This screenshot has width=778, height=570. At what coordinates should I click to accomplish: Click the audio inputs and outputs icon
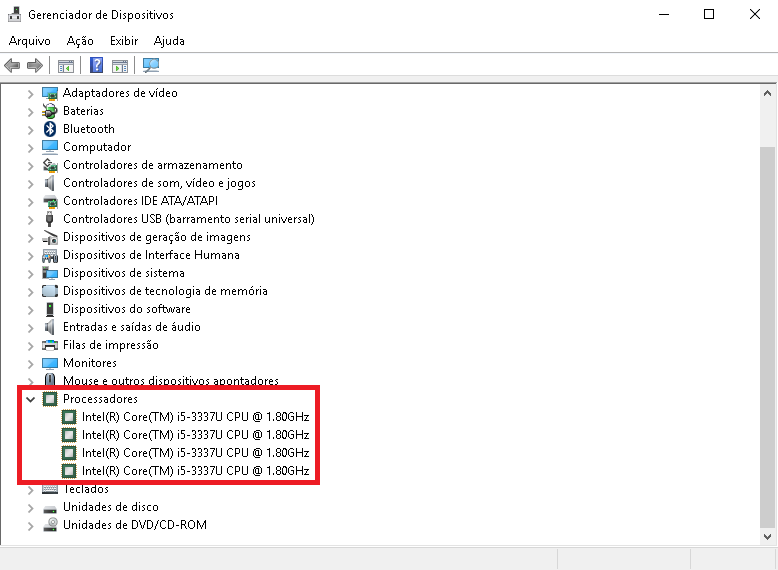pyautogui.click(x=50, y=327)
